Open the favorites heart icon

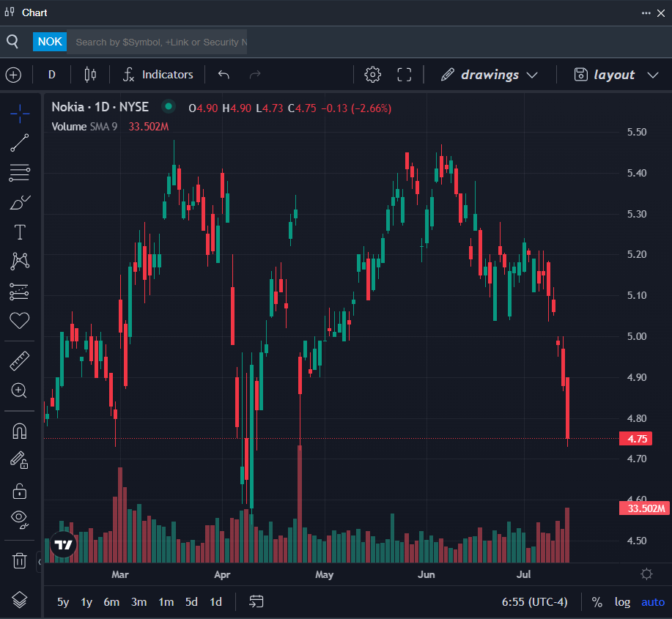20,320
